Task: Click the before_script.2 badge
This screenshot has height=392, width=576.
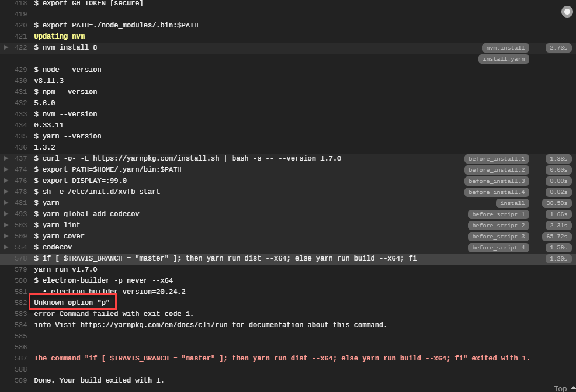Action: (x=498, y=225)
